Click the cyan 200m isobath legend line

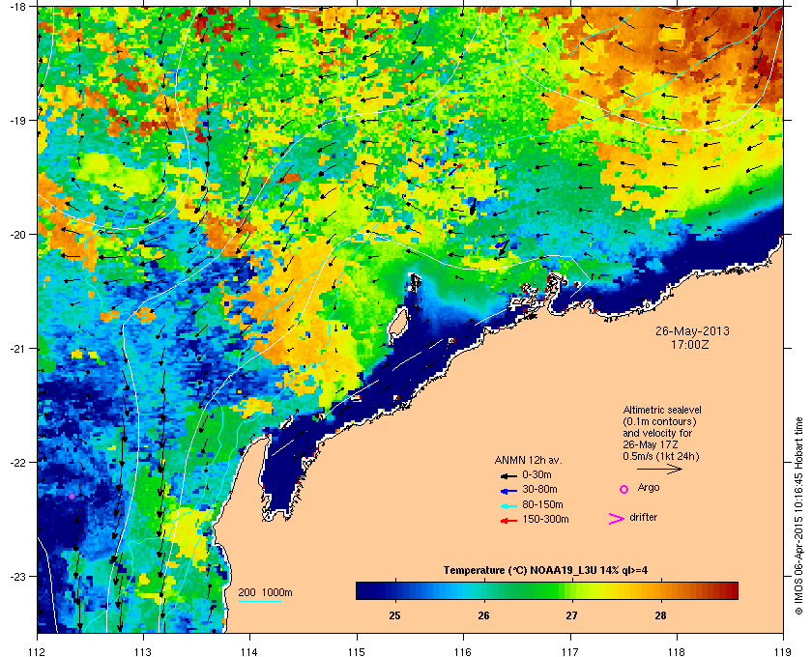click(x=259, y=602)
